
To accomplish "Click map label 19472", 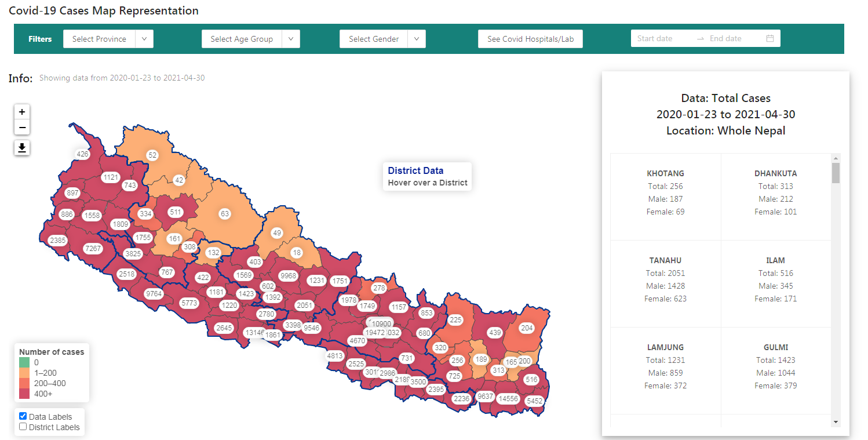I will click(375, 333).
